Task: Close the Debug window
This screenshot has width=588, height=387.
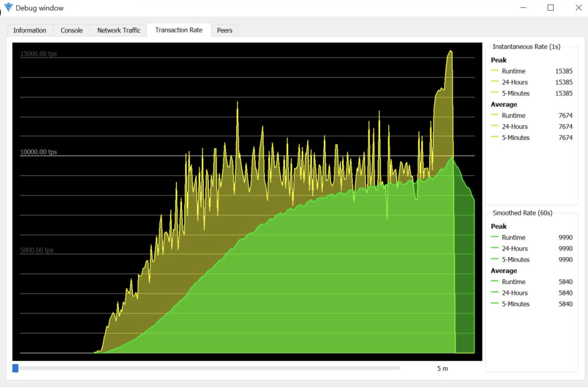Action: click(578, 8)
